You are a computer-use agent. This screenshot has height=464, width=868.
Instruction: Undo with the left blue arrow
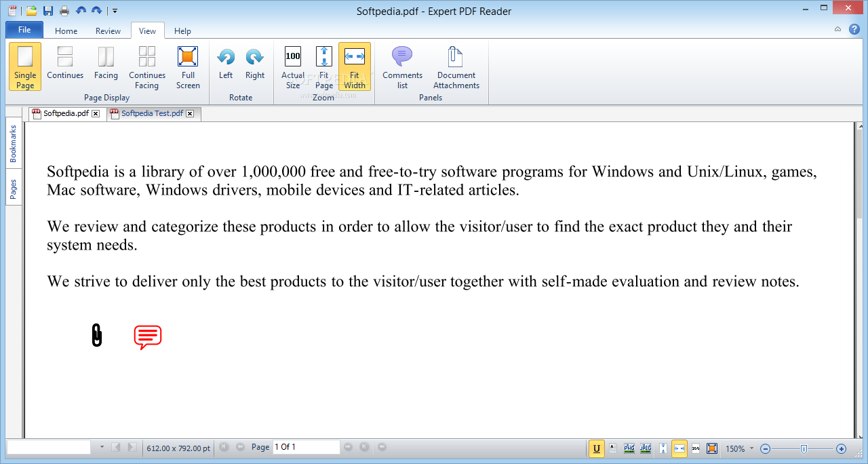coord(81,10)
